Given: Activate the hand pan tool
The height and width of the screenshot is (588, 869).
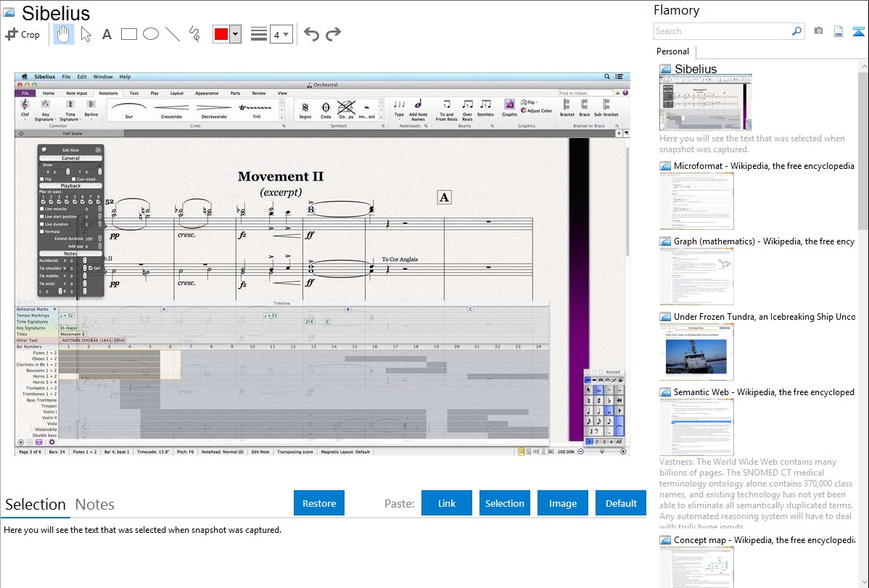Looking at the screenshot, I should 64,34.
